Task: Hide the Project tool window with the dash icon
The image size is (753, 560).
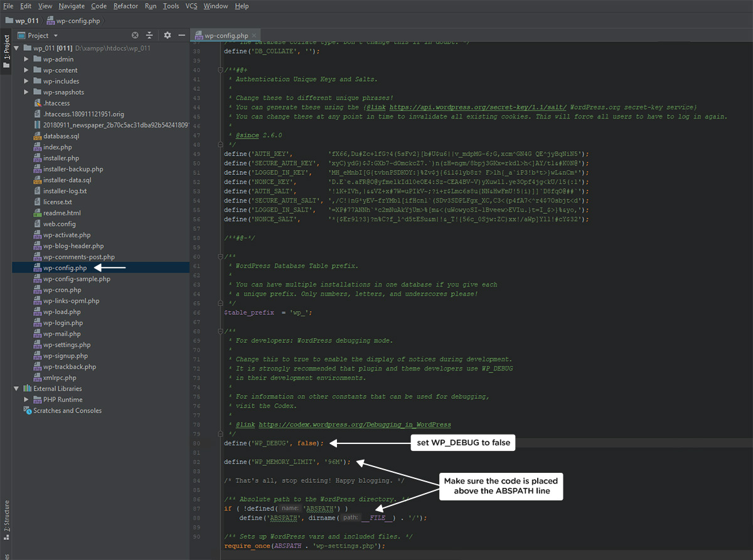Action: click(181, 36)
